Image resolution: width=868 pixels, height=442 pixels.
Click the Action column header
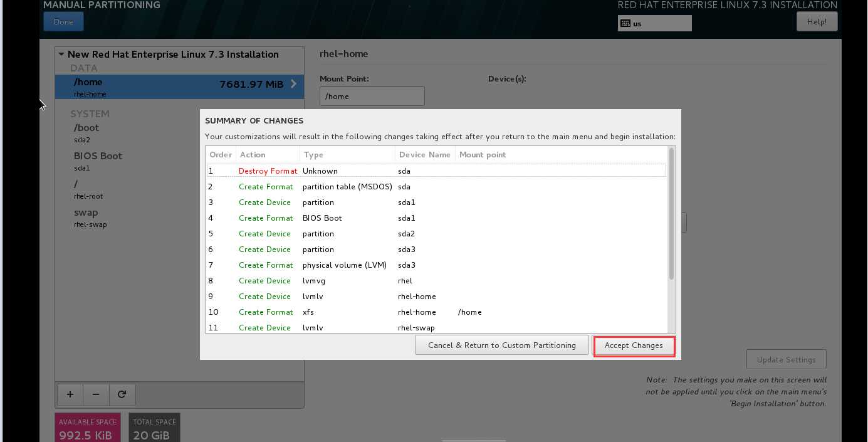click(x=268, y=155)
